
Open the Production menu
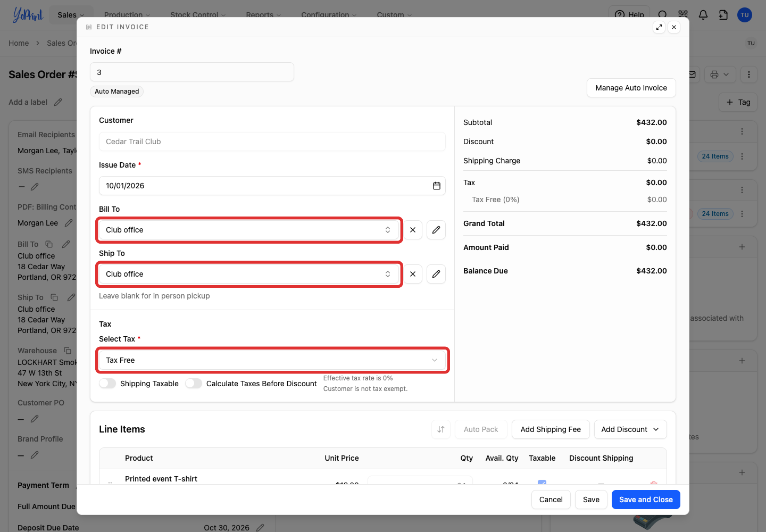pos(127,15)
